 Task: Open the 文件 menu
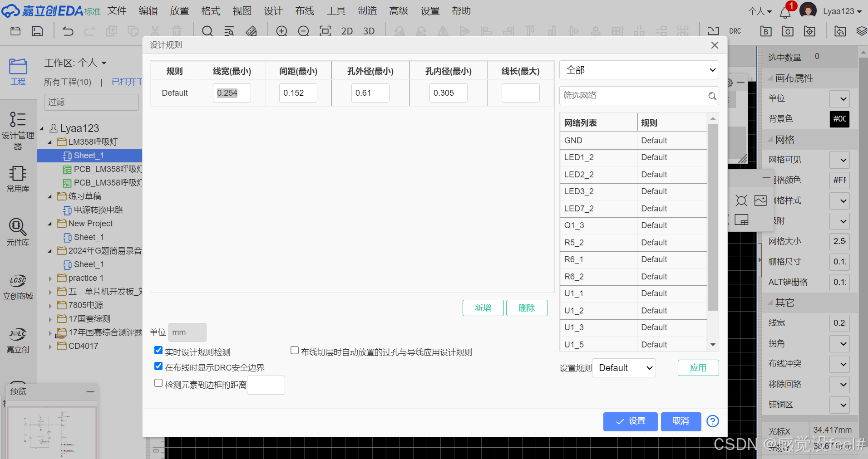(117, 11)
